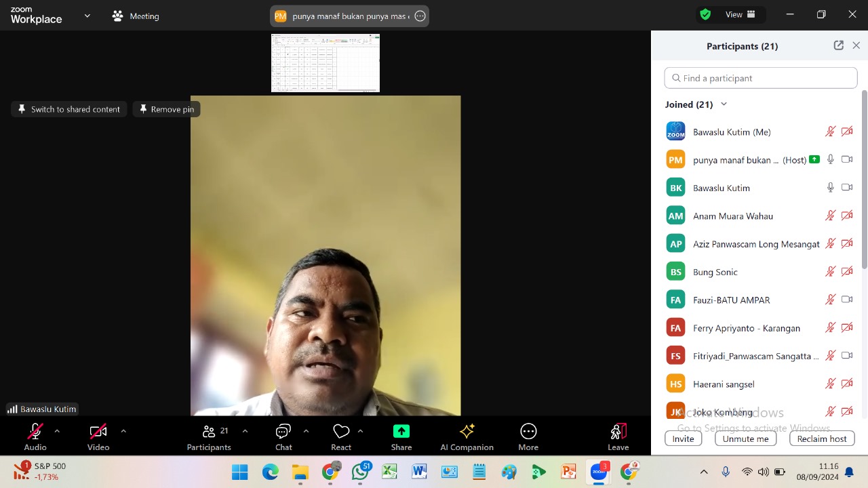The height and width of the screenshot is (488, 868).
Task: Open WhatsApp from the taskbar
Action: 360,472
